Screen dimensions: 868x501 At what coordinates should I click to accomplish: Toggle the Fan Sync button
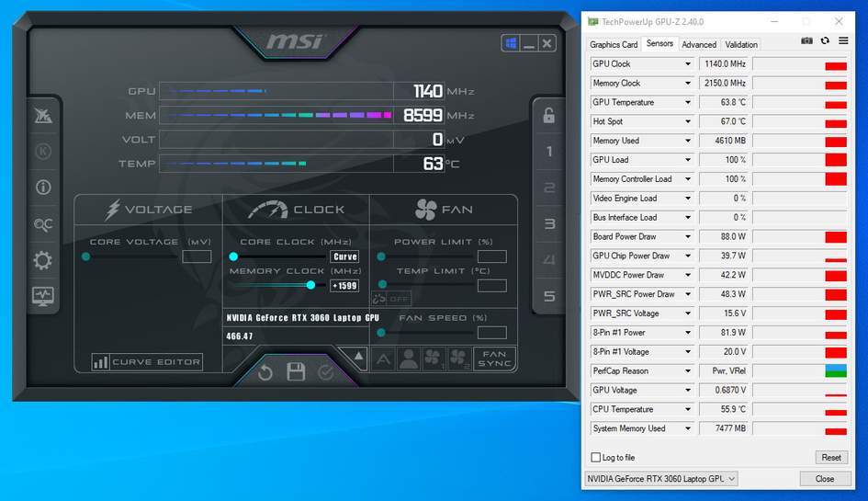click(494, 359)
